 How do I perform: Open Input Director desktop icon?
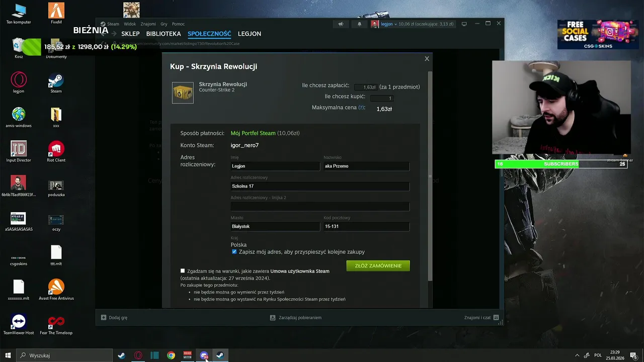(19, 151)
